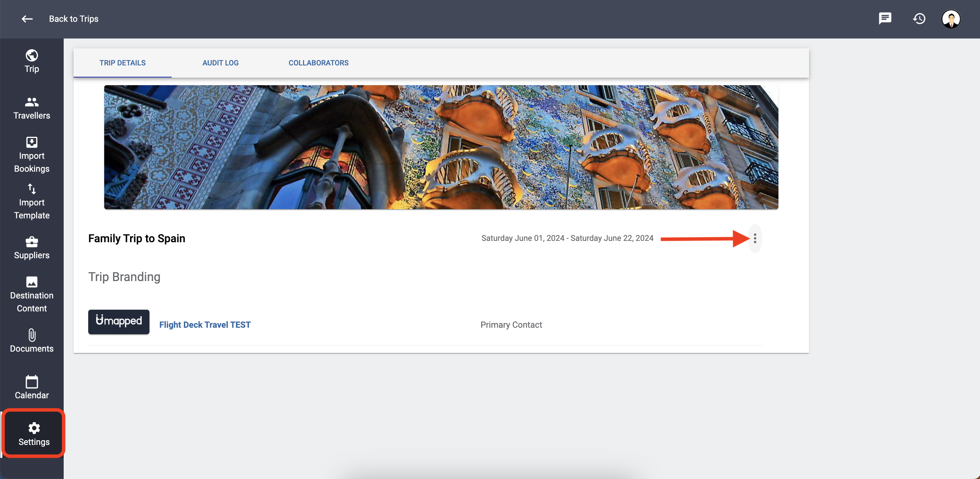The image size is (980, 479).
Task: Open the user profile avatar
Action: coord(951,19)
